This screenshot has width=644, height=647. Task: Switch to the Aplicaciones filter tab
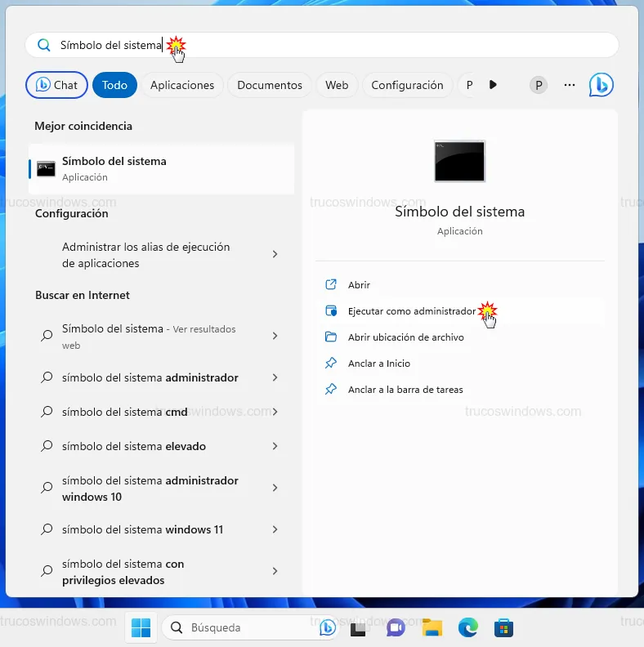point(182,85)
